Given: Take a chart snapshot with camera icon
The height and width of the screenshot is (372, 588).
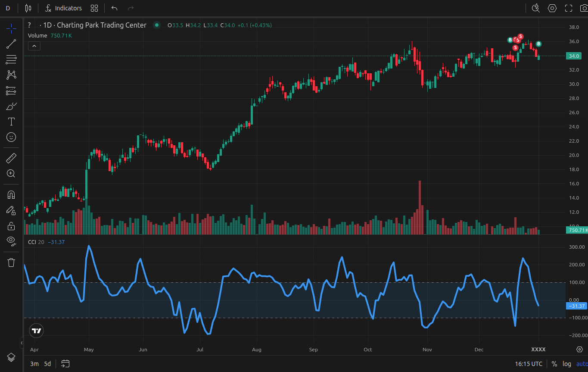Looking at the screenshot, I should click(x=583, y=8).
